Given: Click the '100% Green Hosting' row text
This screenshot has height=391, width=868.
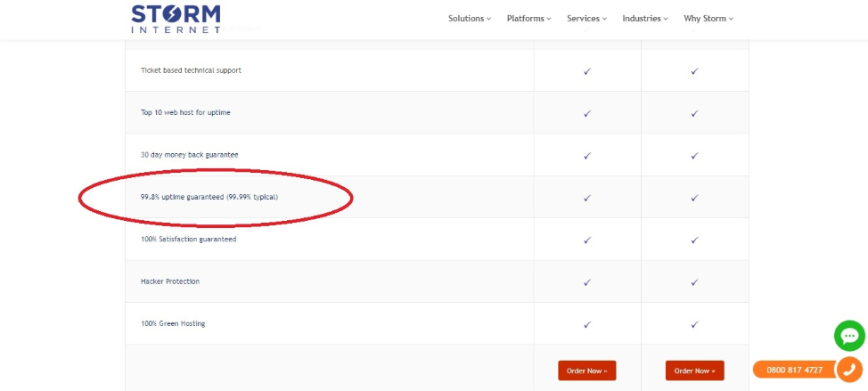Looking at the screenshot, I should (x=173, y=323).
